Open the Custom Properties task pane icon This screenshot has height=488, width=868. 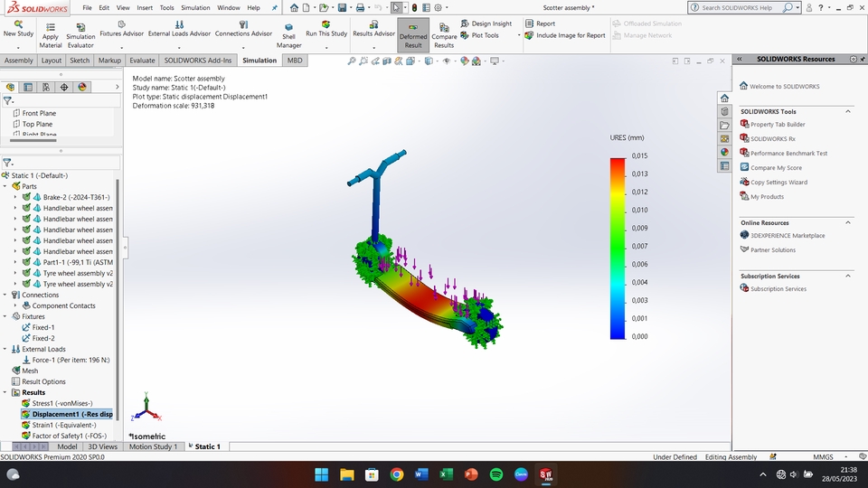coord(724,165)
